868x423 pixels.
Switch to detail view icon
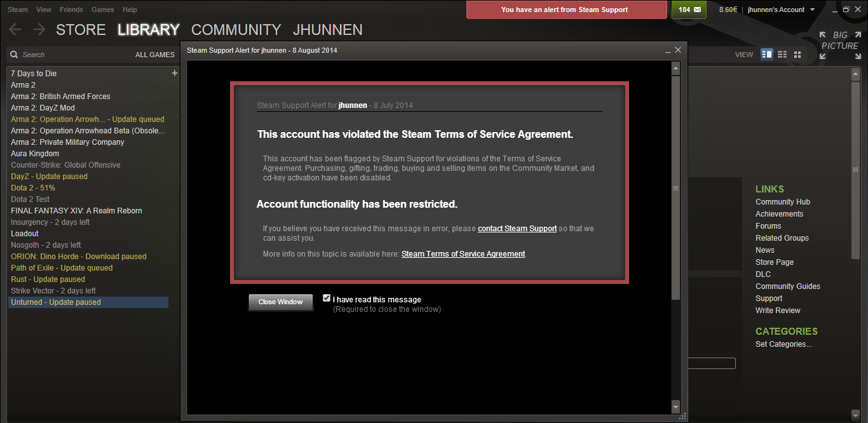click(x=767, y=55)
